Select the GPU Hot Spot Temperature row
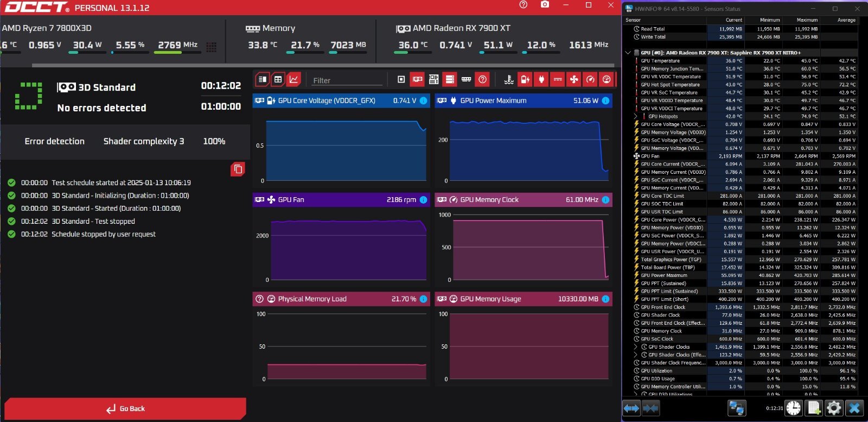This screenshot has height=422, width=868. (741, 85)
